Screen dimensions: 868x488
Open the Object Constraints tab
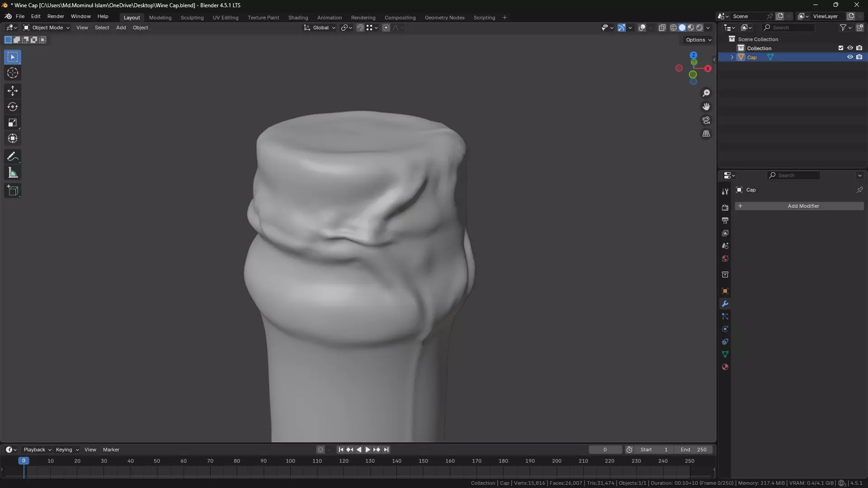[725, 342]
